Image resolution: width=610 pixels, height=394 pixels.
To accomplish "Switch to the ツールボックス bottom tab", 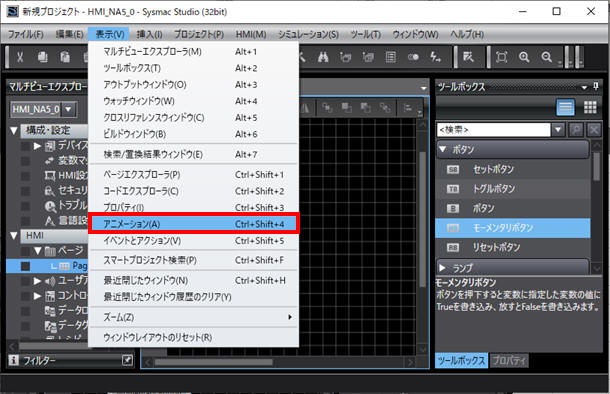I will (461, 361).
